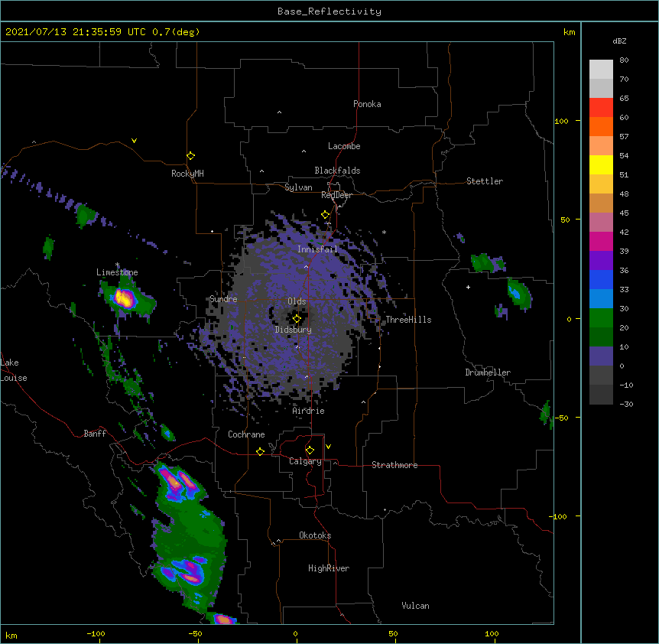Select the magenta 39-42 dBZ legend swatch
Viewport: 659px width, 644px height.
pos(601,241)
